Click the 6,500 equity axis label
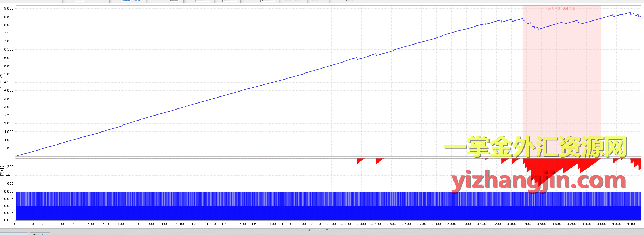The image size is (644, 235). (x=9, y=49)
